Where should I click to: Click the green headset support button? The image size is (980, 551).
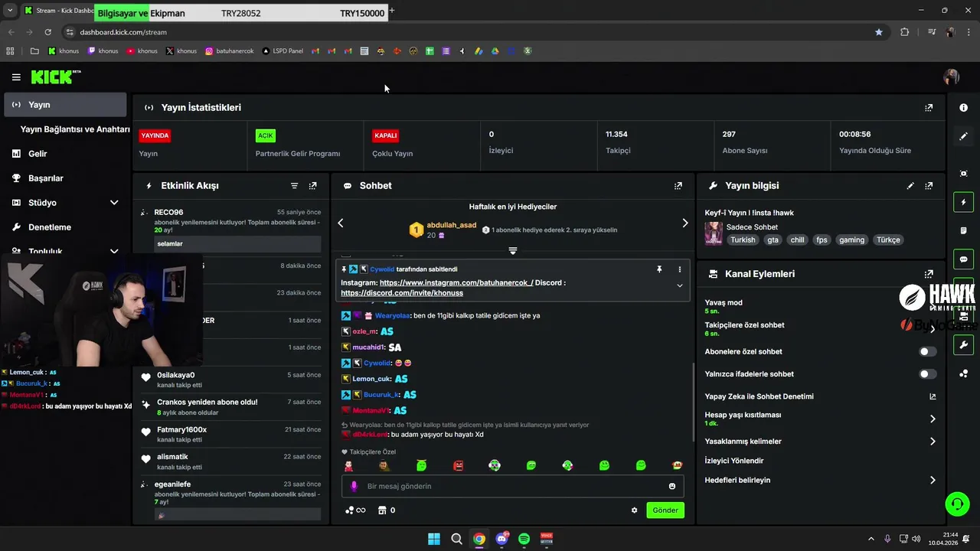click(957, 504)
